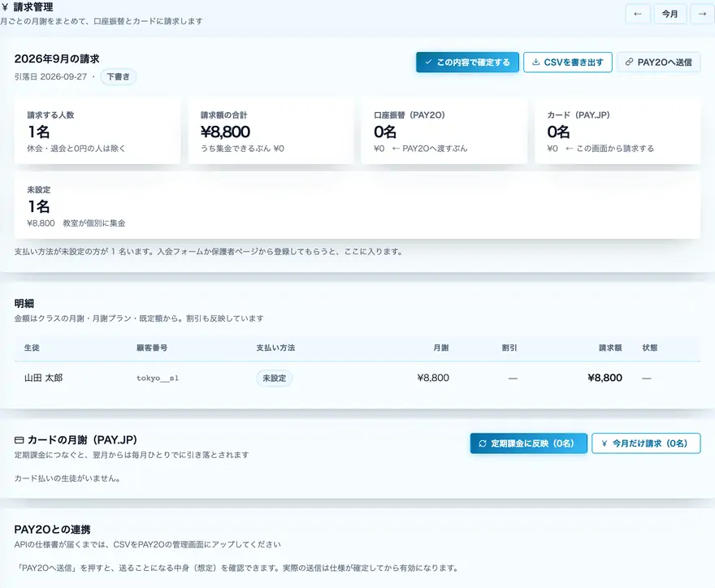Click the 支払い方法 column header
Viewport: 715px width, 588px height.
click(x=275, y=348)
